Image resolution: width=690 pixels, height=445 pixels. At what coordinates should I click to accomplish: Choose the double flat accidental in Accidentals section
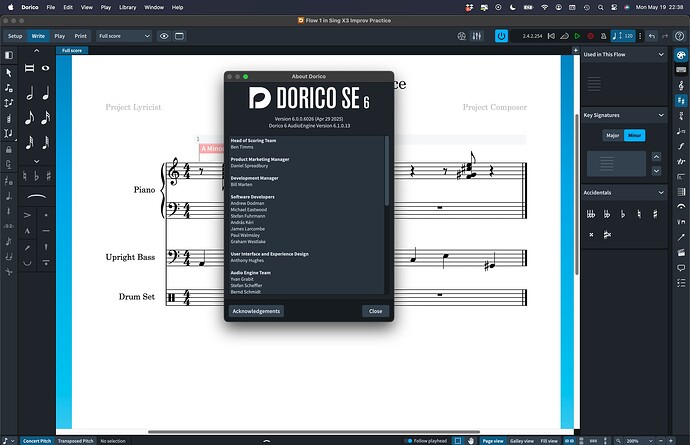tap(607, 214)
